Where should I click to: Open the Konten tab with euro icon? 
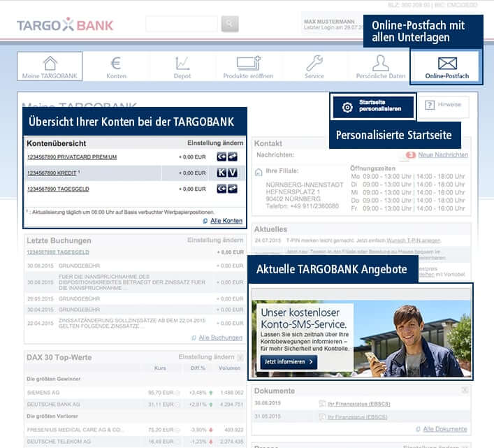(x=116, y=66)
